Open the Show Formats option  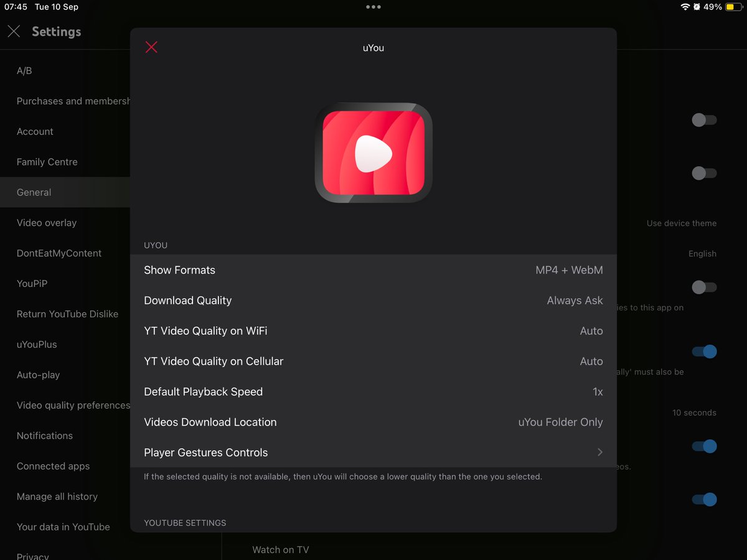tap(374, 270)
